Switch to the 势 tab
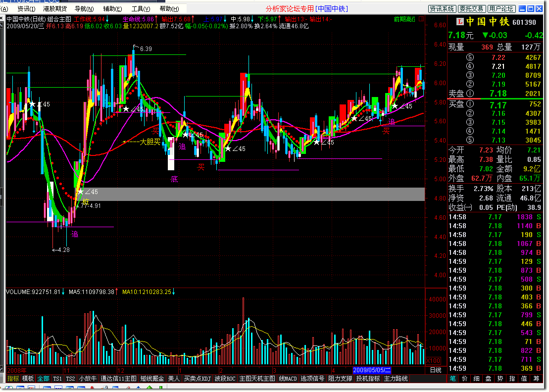The height and width of the screenshot is (392, 549). pos(500,379)
